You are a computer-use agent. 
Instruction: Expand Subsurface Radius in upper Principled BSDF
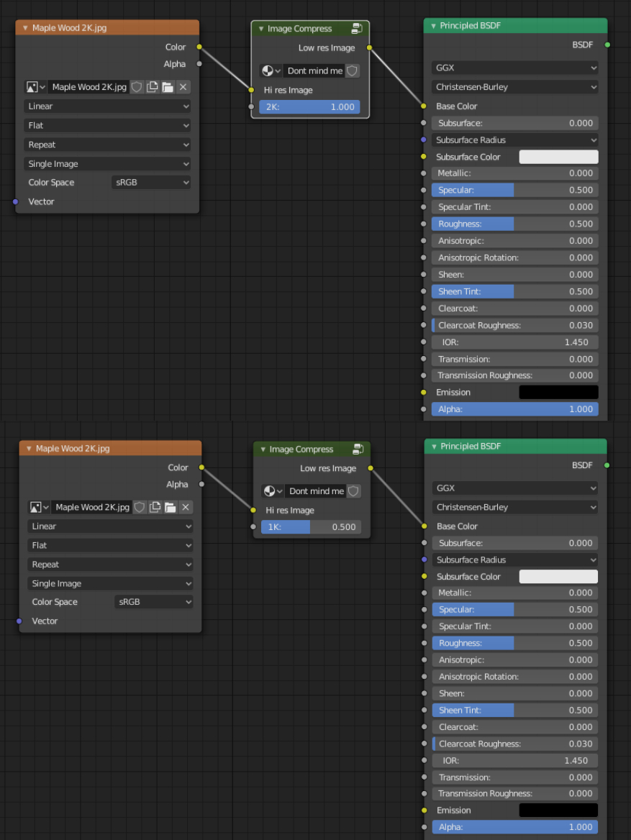tap(514, 140)
